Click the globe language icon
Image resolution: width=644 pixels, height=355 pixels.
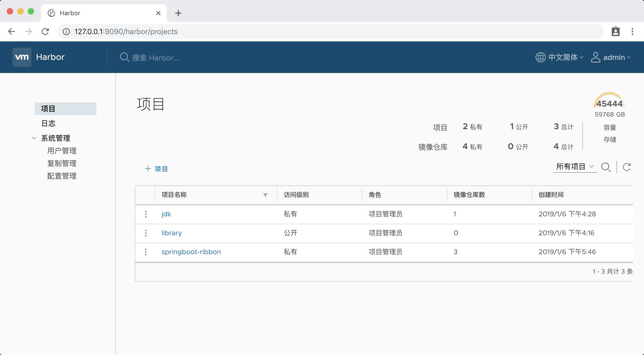[540, 57]
